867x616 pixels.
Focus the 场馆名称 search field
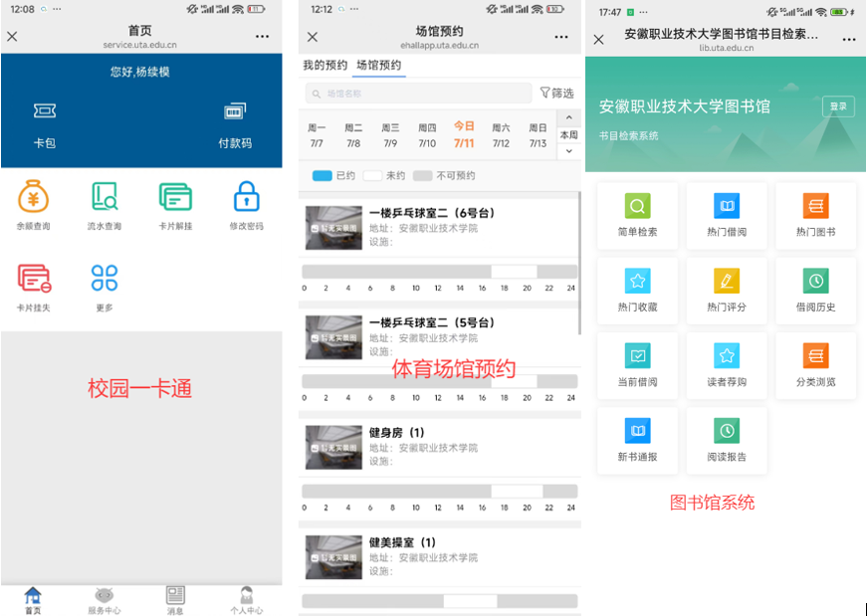coord(419,94)
